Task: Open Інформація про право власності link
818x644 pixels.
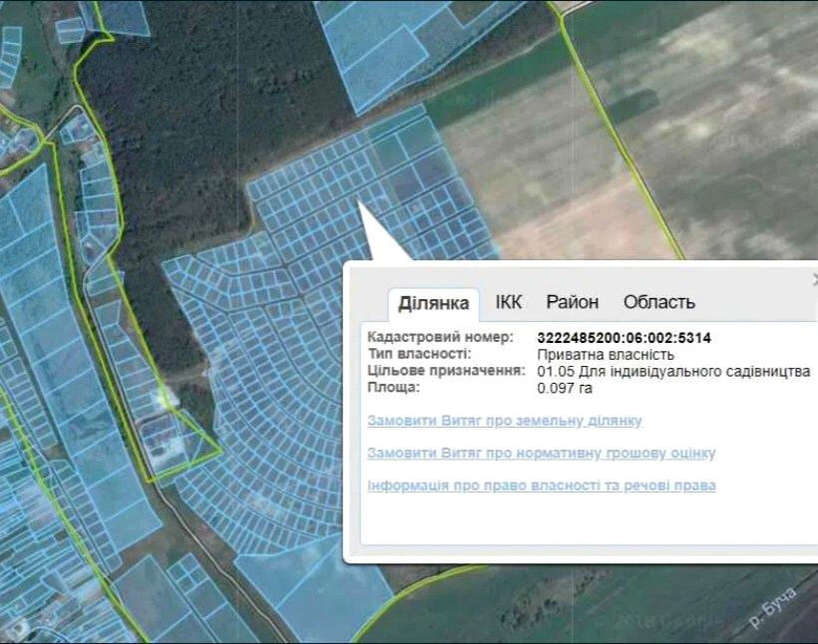Action: point(541,485)
